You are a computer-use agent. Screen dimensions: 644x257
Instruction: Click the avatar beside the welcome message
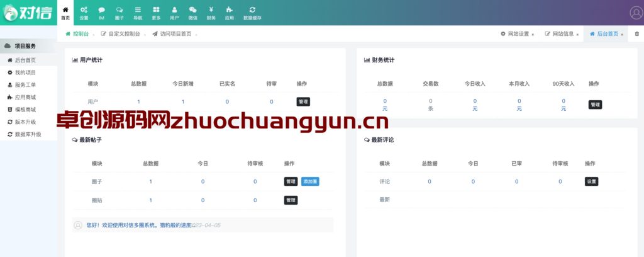point(78,226)
